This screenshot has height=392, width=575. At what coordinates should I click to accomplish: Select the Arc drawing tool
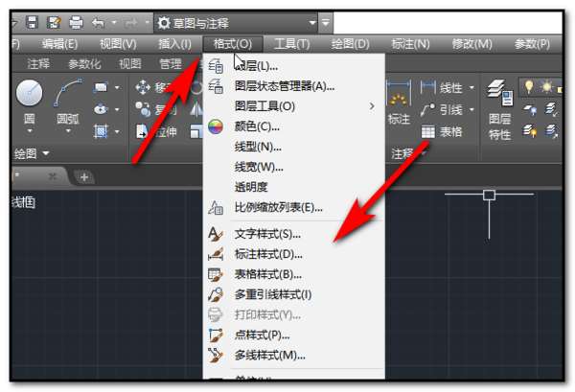[68, 92]
